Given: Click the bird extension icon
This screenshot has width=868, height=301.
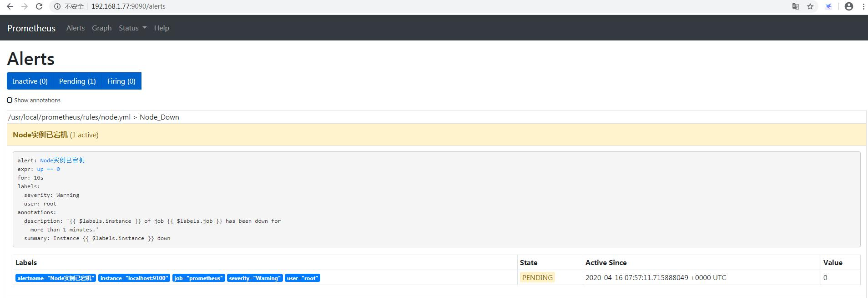Looking at the screenshot, I should (x=828, y=6).
